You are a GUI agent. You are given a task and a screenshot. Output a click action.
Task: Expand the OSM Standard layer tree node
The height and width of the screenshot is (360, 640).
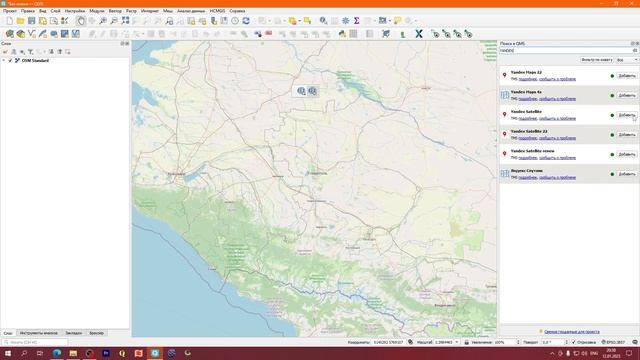(x=4, y=60)
